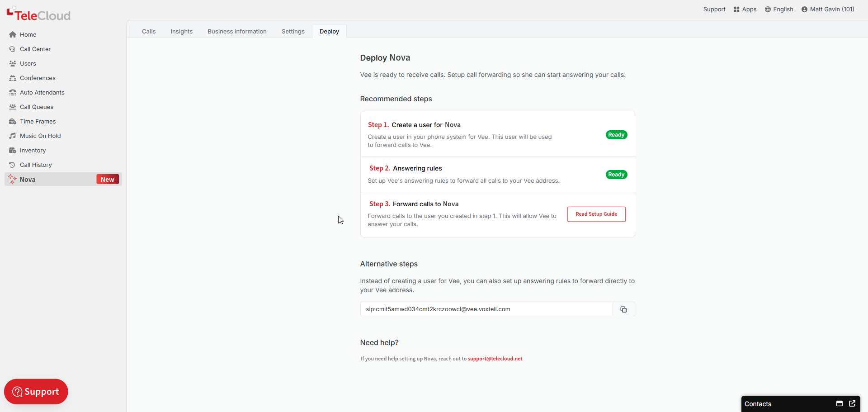Open the Business information tab
868x412 pixels.
[237, 31]
